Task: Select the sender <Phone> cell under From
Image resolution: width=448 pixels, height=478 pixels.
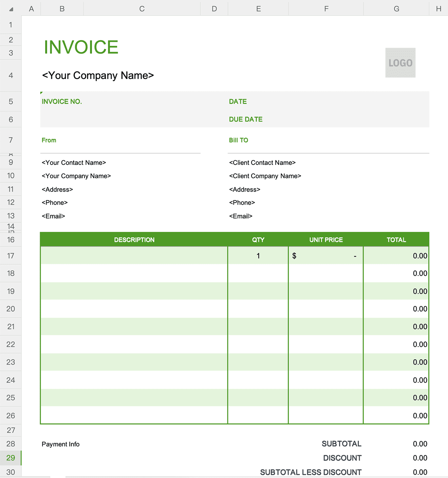Action: (x=55, y=203)
